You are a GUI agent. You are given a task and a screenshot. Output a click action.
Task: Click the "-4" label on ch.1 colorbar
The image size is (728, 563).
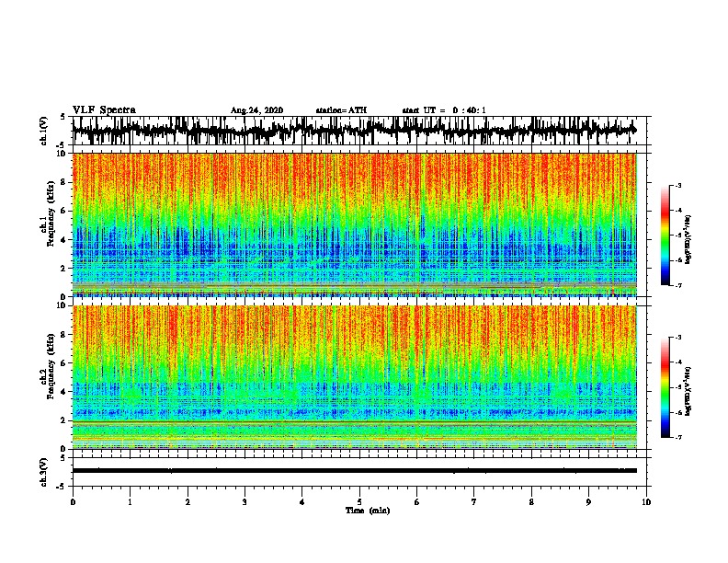677,211
